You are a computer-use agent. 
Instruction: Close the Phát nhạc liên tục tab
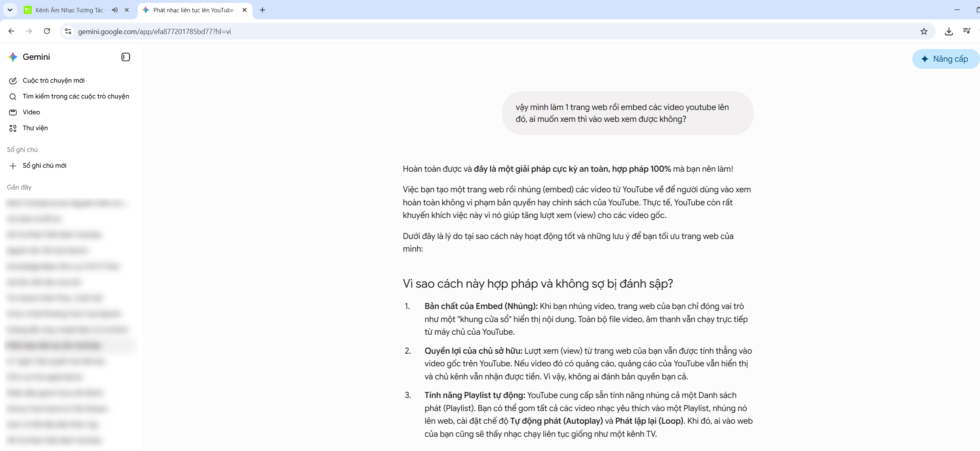tap(244, 10)
